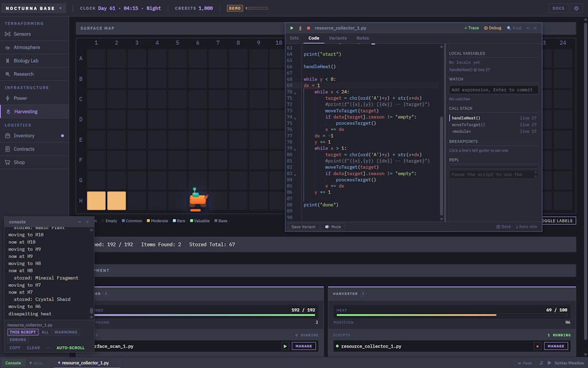Dock the code editor window
The width and height of the screenshot is (588, 368).
click(x=504, y=227)
